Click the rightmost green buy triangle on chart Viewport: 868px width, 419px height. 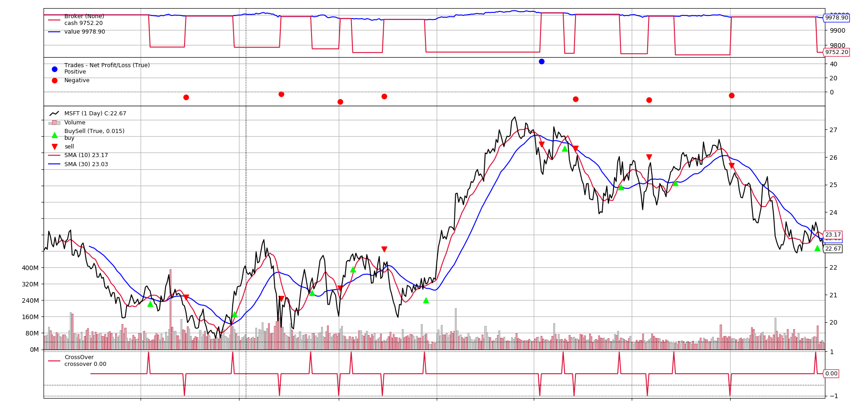(x=817, y=248)
